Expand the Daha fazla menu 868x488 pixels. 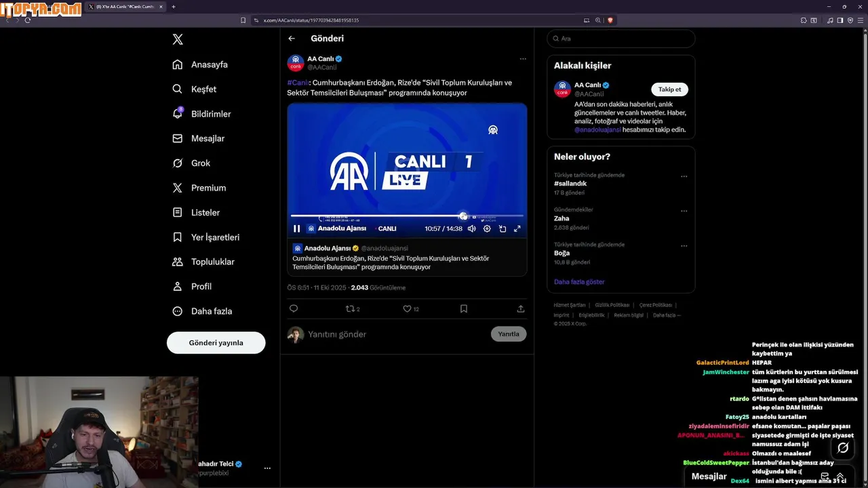(202, 311)
